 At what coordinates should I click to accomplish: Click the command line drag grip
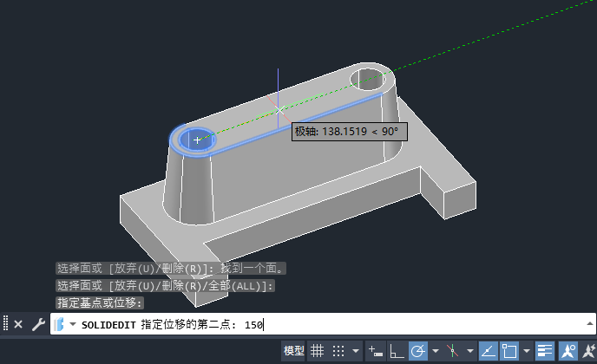pyautogui.click(x=5, y=323)
